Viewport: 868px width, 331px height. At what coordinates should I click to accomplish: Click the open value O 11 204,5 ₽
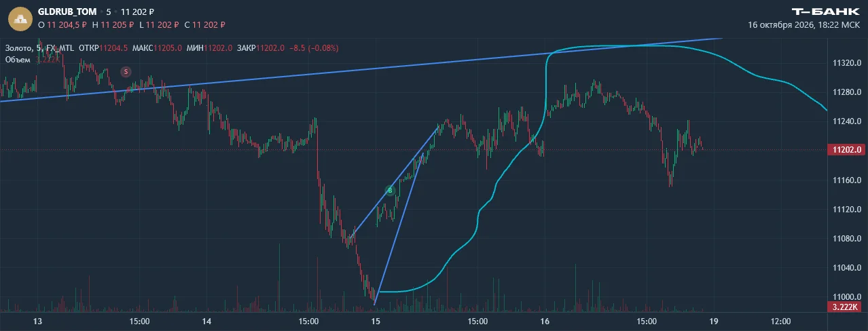point(63,24)
